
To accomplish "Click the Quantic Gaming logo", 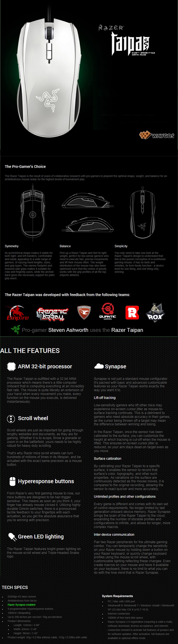I will [x=108, y=311].
